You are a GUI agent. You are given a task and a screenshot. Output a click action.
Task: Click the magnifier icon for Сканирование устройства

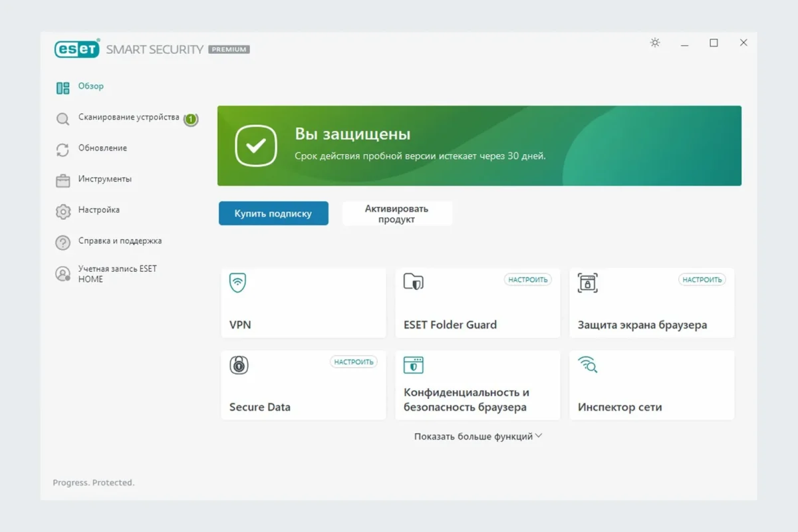[63, 119]
